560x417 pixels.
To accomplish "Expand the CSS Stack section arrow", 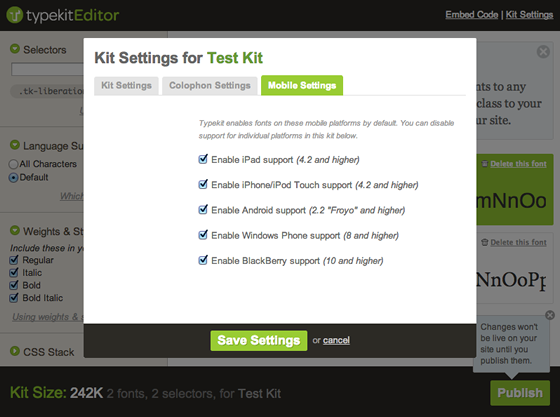I will click(x=15, y=351).
